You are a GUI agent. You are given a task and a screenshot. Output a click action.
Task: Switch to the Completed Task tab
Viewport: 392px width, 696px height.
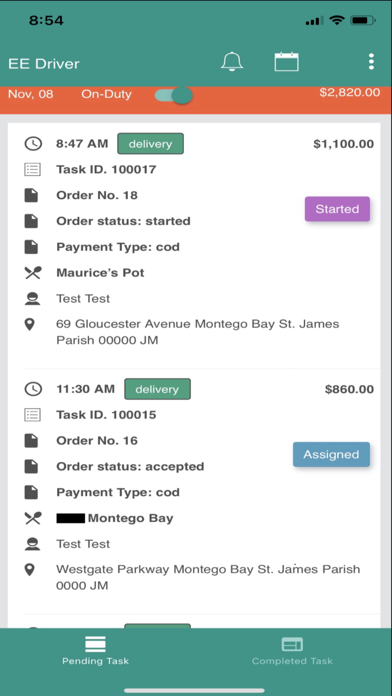coord(292,650)
